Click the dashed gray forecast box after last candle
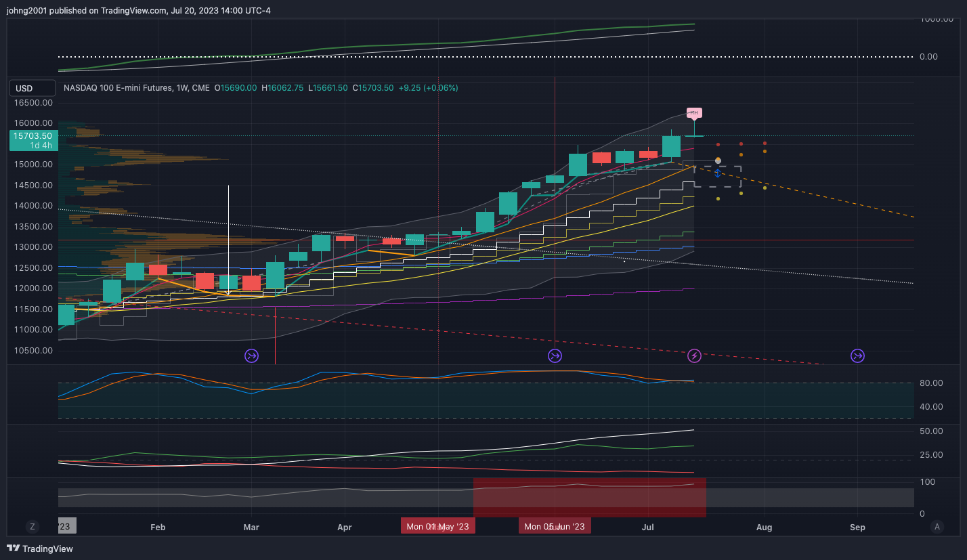Image resolution: width=967 pixels, height=560 pixels. pyautogui.click(x=718, y=176)
